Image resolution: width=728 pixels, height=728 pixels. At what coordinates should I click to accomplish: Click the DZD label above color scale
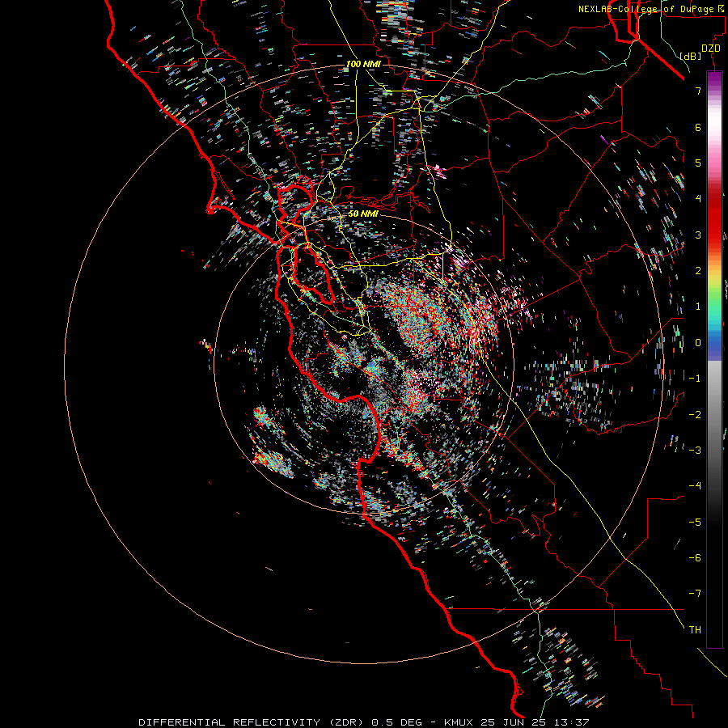(x=711, y=49)
